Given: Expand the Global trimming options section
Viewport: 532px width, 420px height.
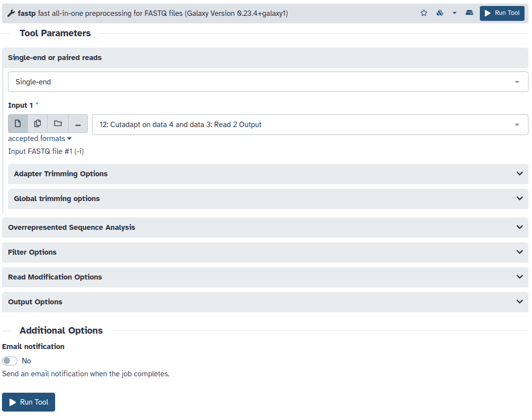Looking at the screenshot, I should 268,199.
